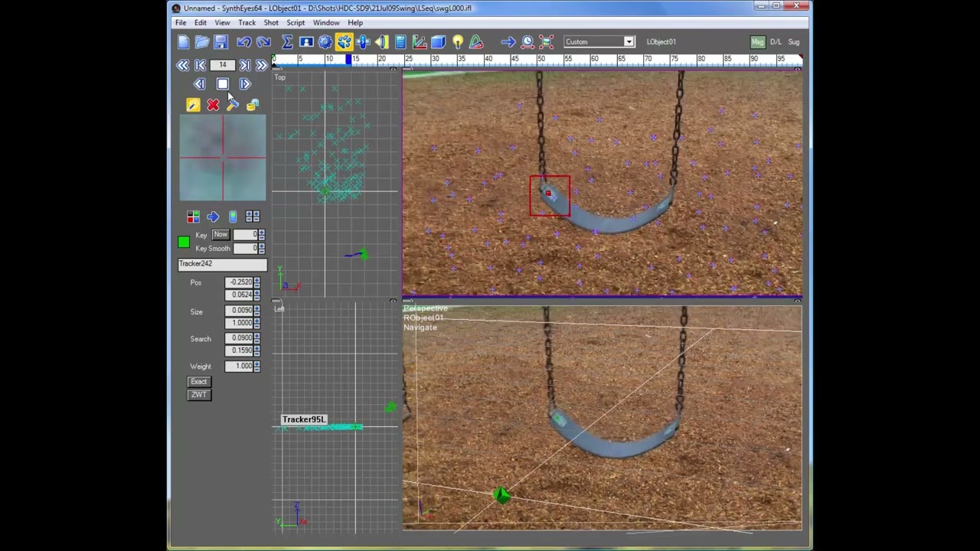Toggle the Exact button

(198, 382)
